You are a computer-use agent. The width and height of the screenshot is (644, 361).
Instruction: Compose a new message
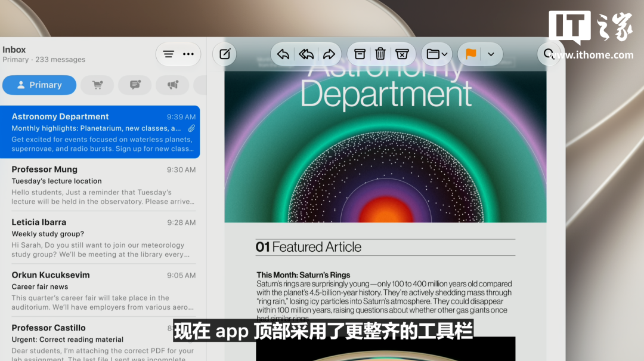coord(225,54)
